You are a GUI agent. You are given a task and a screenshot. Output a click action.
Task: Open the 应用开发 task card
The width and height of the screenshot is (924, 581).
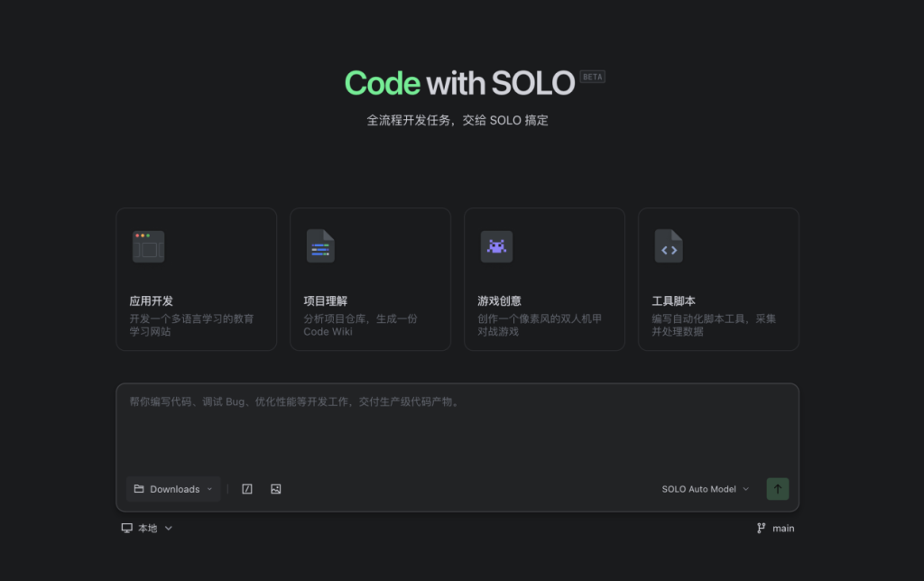[x=196, y=278]
